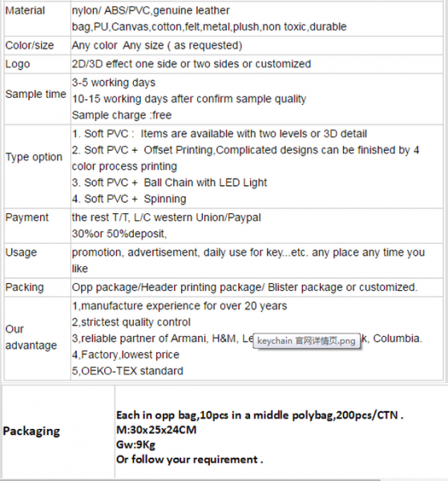Click the Payment row label
Viewport: 448px width, 481px height.
pos(26,217)
